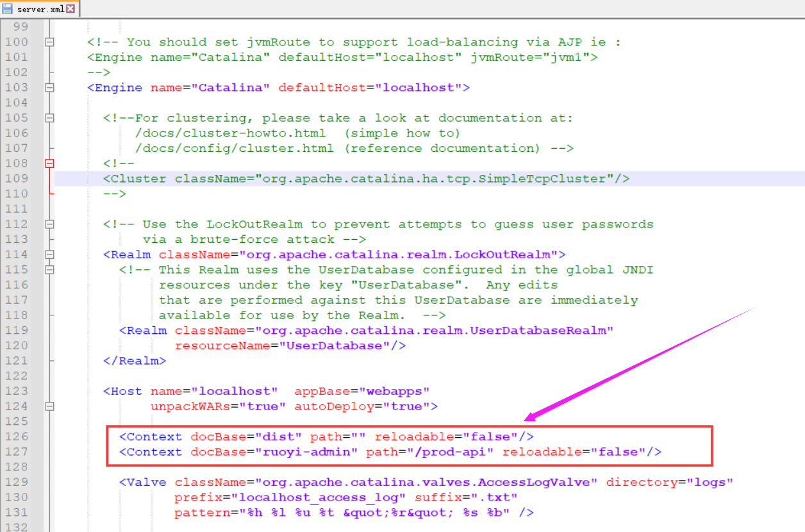Click defaultHost="localhost" on line 103
The height and width of the screenshot is (532, 805).
point(370,87)
